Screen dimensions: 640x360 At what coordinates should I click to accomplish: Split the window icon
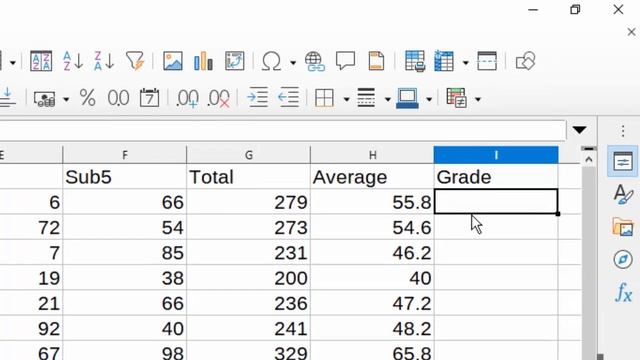coord(487,61)
